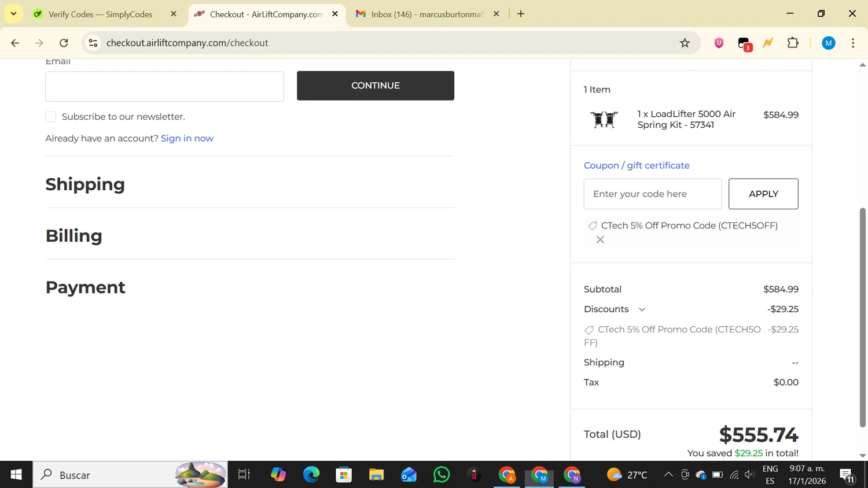
Task: Click the scrollbar down arrow
Action: tap(862, 456)
